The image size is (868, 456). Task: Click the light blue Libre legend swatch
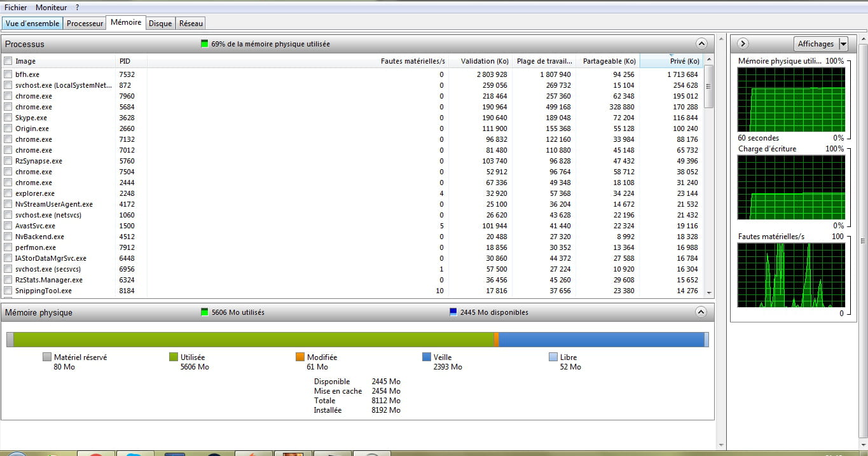[x=553, y=357]
